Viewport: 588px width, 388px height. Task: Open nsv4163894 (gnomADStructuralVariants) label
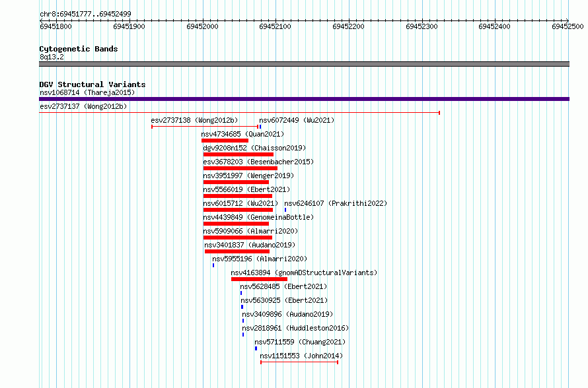click(x=304, y=273)
